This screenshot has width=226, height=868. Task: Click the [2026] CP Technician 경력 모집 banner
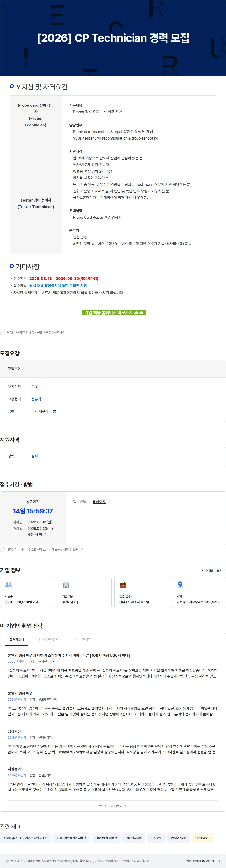[x=113, y=38]
